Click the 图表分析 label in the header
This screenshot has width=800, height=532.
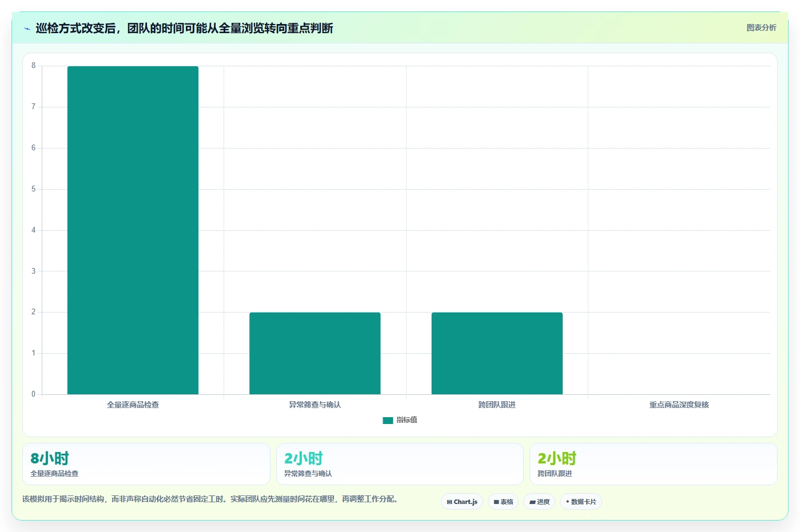(761, 27)
